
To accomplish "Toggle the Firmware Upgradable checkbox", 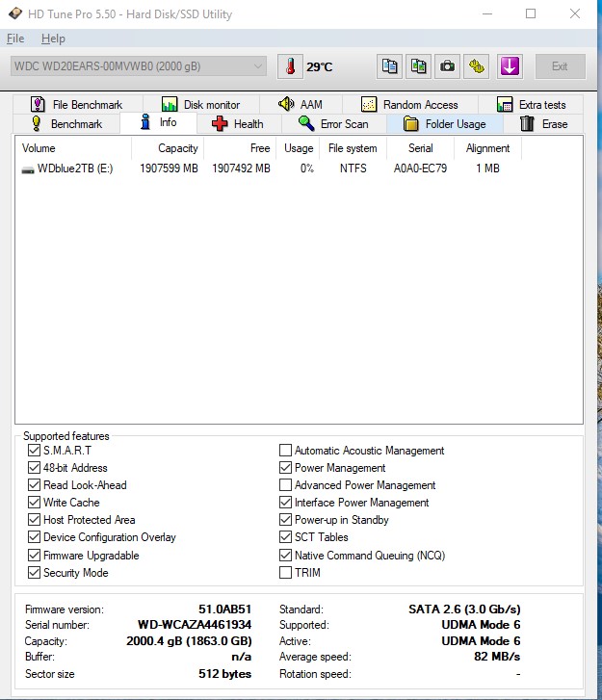I will (x=34, y=556).
